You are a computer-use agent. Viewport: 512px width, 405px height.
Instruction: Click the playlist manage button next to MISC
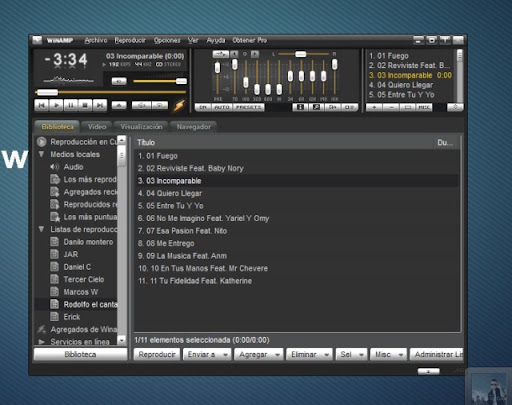455,107
